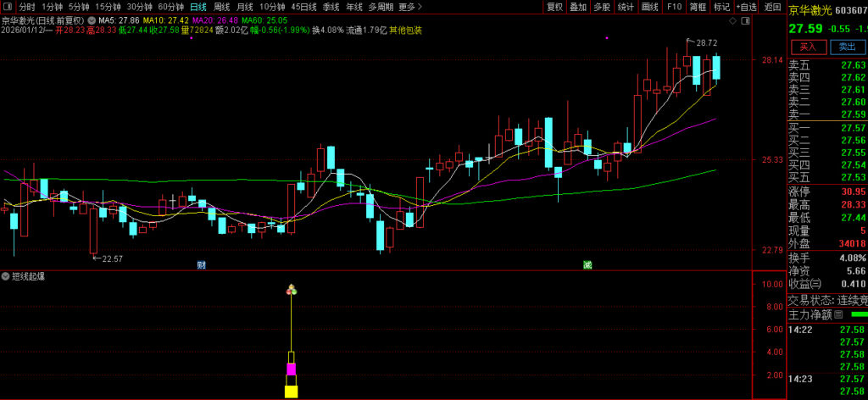
Task: Open the dropdown beside 京华激光 chart title
Action: click(90, 19)
